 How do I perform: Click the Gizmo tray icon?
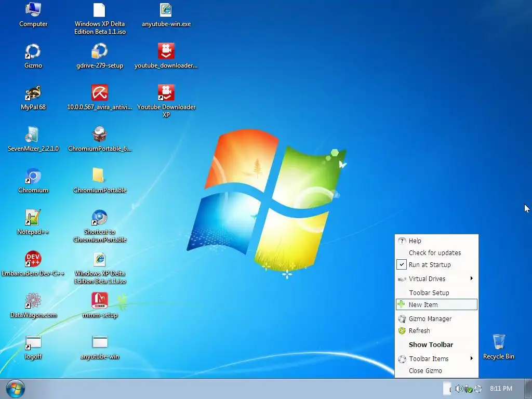click(478, 389)
